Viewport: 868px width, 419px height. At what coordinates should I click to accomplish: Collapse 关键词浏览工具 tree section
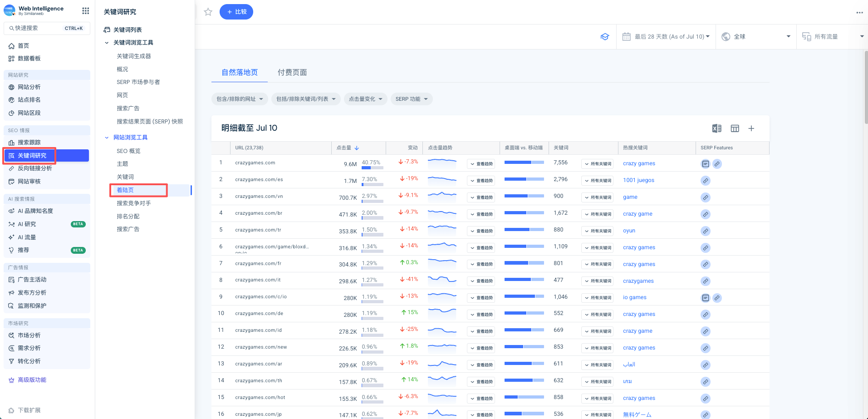coord(107,43)
